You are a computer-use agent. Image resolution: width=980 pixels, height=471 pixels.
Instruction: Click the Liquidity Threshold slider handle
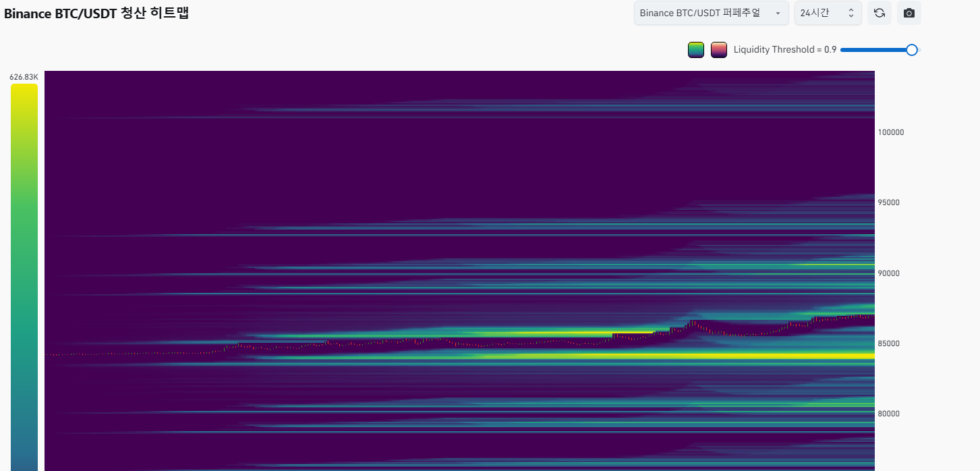(912, 49)
